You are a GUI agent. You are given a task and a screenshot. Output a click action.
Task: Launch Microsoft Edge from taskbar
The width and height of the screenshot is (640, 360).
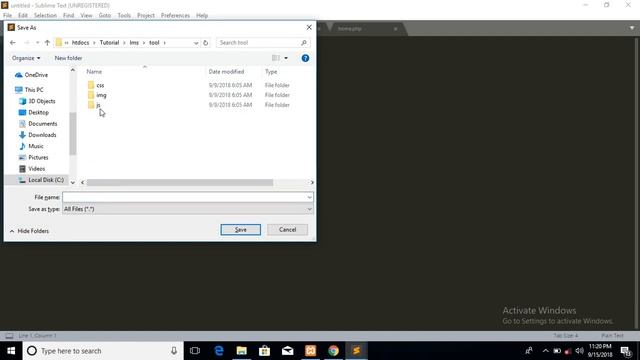(219, 351)
